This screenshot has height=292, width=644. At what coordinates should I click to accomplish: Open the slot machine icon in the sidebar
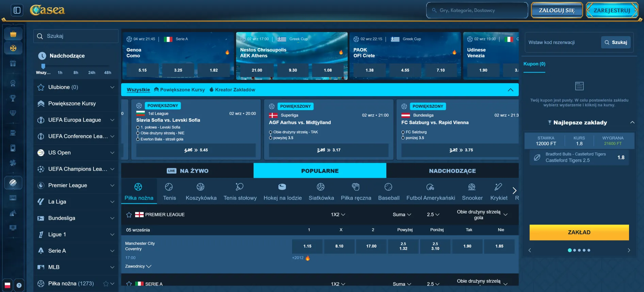[13, 133]
